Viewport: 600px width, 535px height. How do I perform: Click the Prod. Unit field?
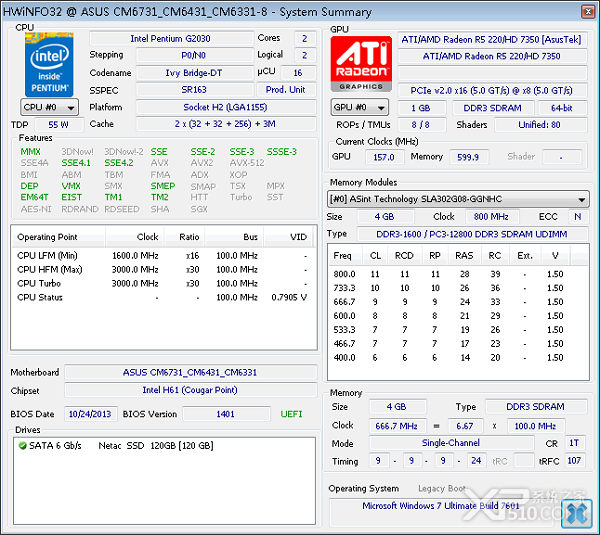286,90
